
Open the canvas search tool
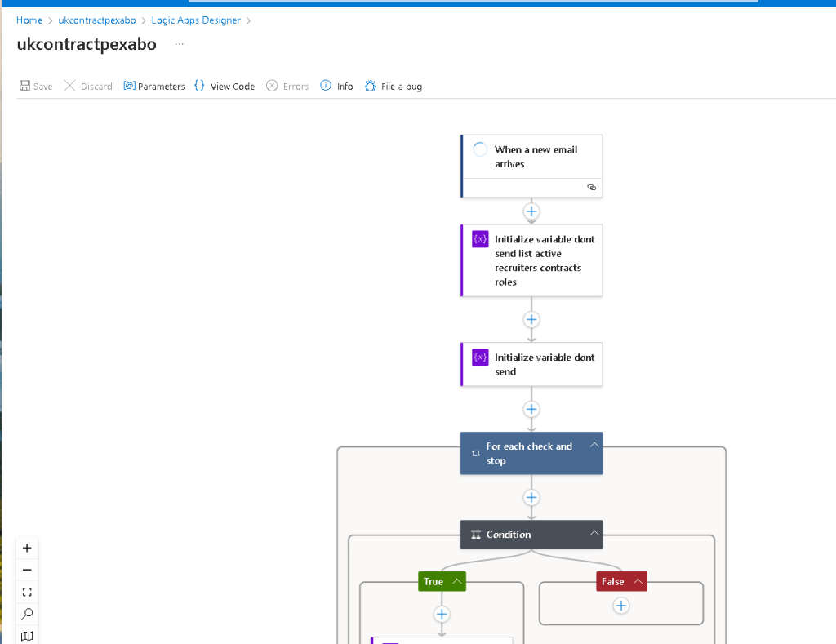[x=27, y=614]
